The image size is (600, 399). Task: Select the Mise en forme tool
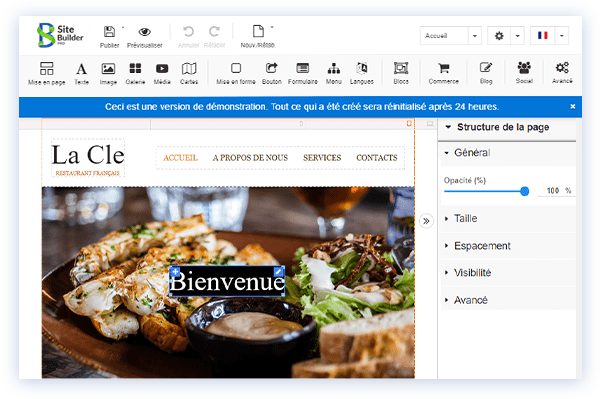[236, 73]
